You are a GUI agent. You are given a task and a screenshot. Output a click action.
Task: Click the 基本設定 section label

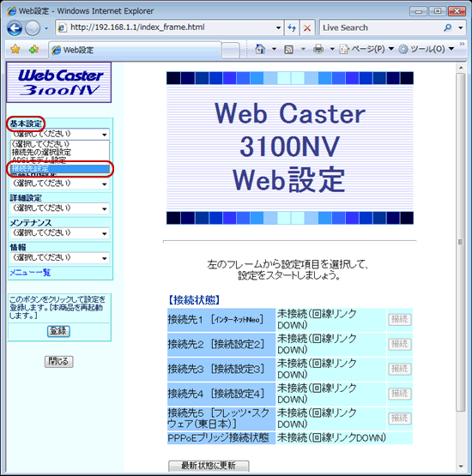[x=26, y=124]
